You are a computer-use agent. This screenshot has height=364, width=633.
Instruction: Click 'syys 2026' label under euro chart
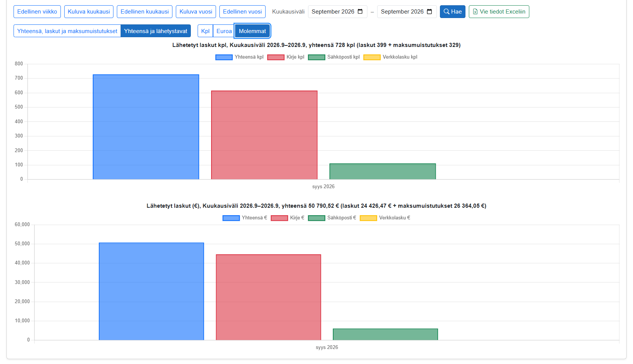coord(327,347)
